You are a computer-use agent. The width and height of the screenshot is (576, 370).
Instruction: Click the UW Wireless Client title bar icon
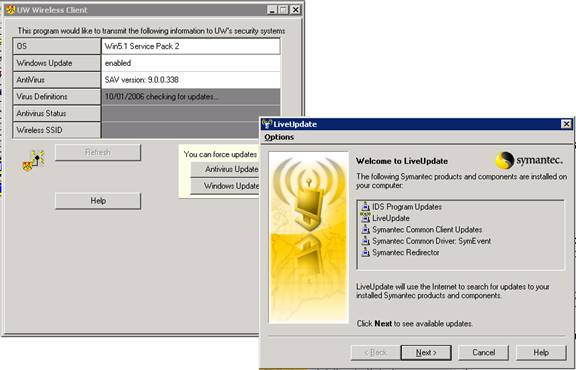pyautogui.click(x=10, y=10)
